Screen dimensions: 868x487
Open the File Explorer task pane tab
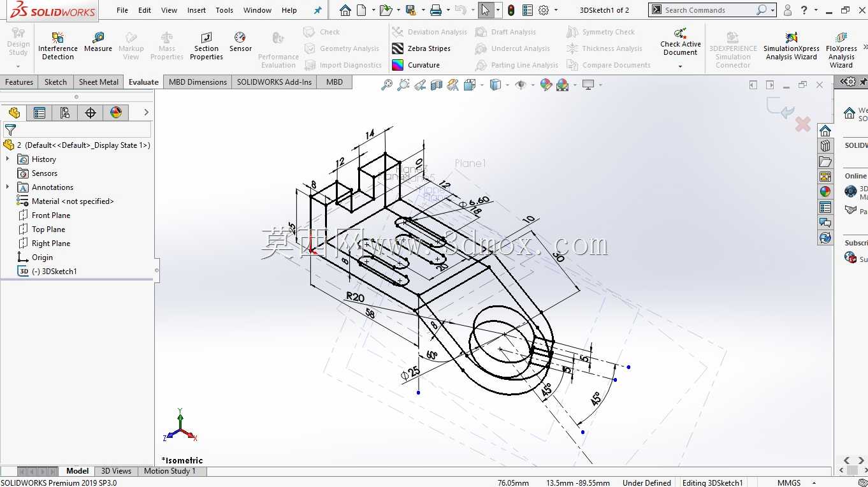click(825, 161)
